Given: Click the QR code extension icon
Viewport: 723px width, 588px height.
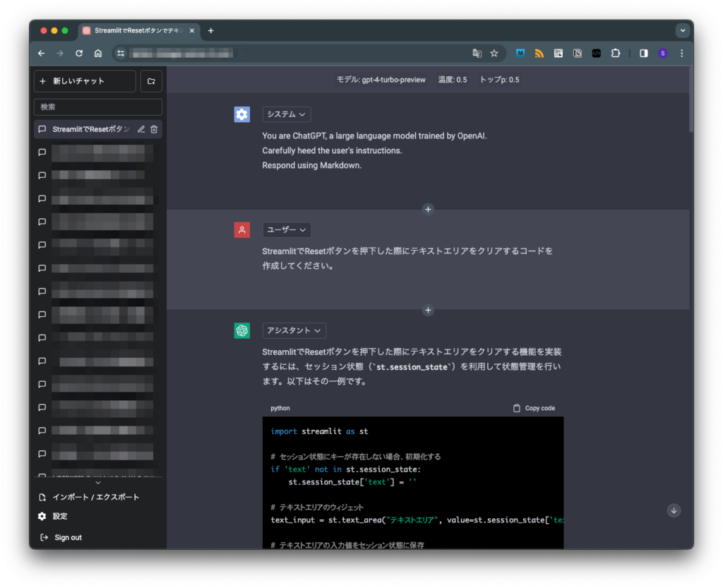Looking at the screenshot, I should coord(558,54).
